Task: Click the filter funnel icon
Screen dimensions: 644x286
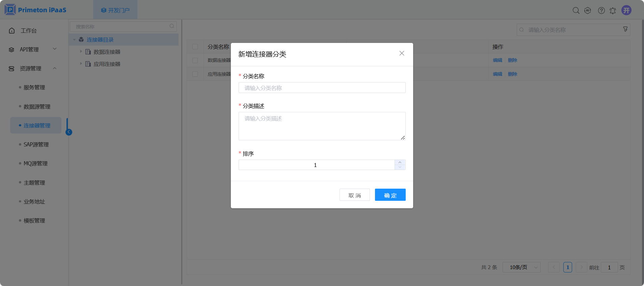Action: tap(625, 29)
